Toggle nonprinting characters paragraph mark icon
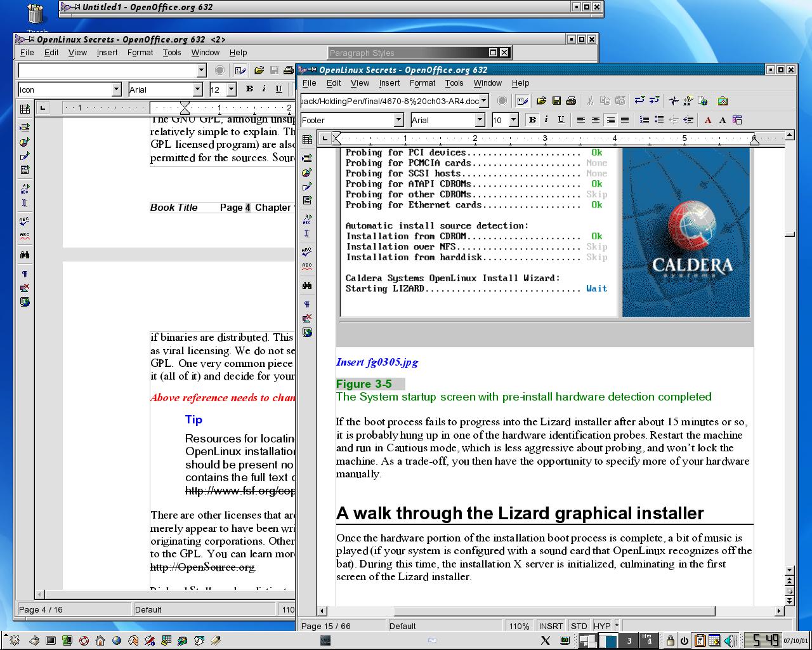 tap(307, 304)
